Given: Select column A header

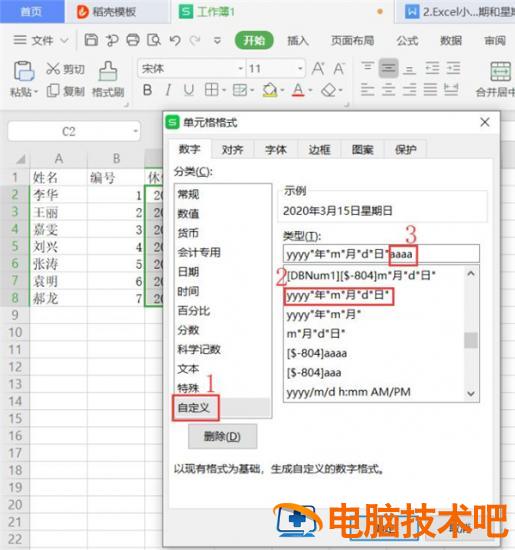Looking at the screenshot, I should point(59,159).
